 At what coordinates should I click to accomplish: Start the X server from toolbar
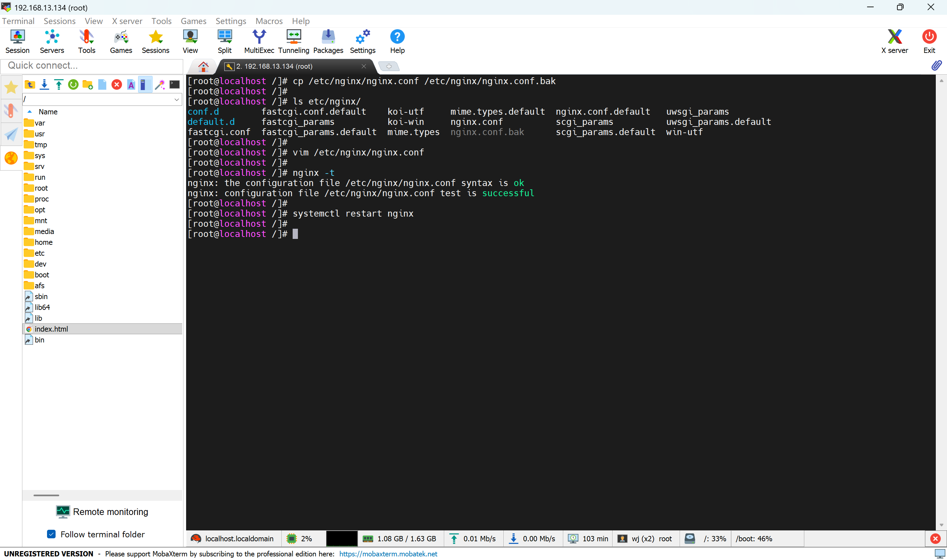(894, 41)
